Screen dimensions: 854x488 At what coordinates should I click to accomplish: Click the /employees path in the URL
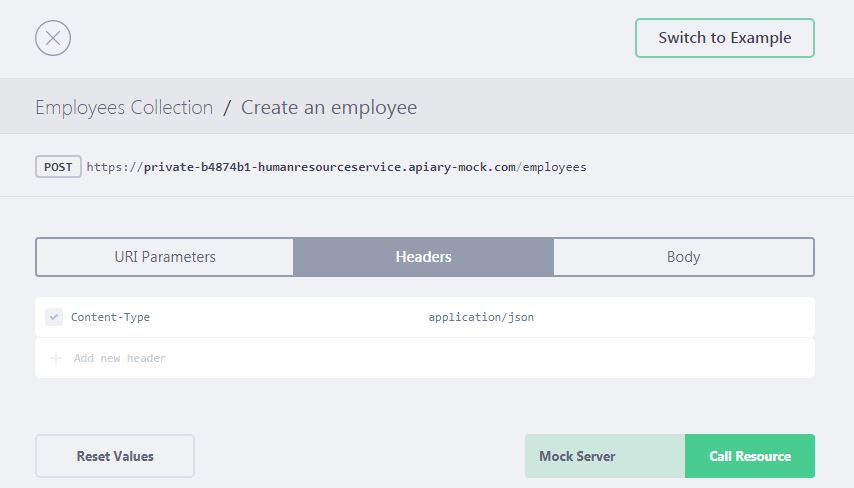point(553,167)
